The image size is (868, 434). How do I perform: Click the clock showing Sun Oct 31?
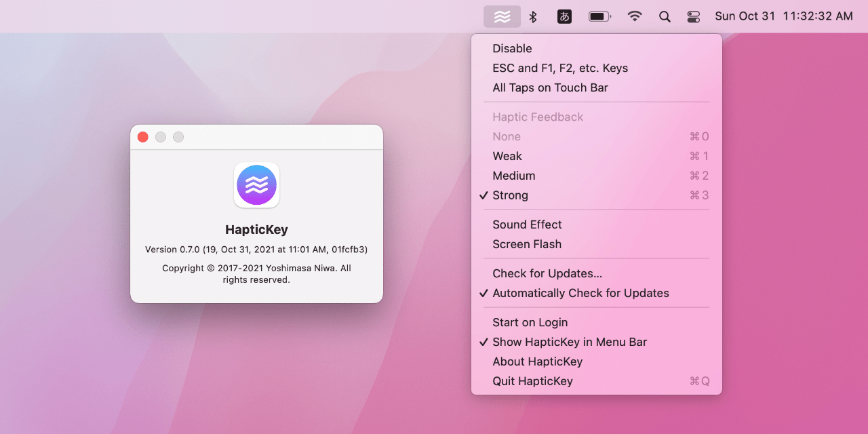click(745, 16)
